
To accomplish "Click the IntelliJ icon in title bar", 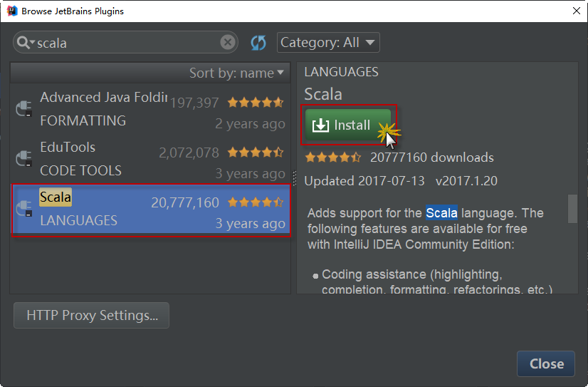I will click(11, 11).
